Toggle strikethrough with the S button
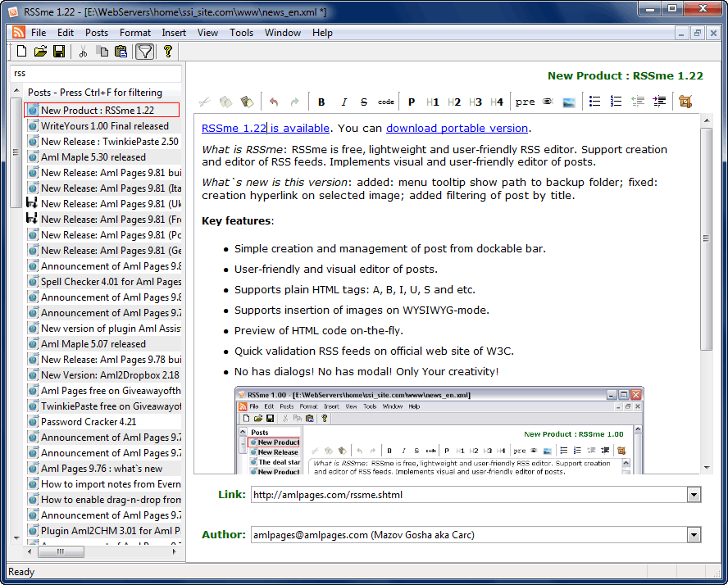 [x=364, y=102]
